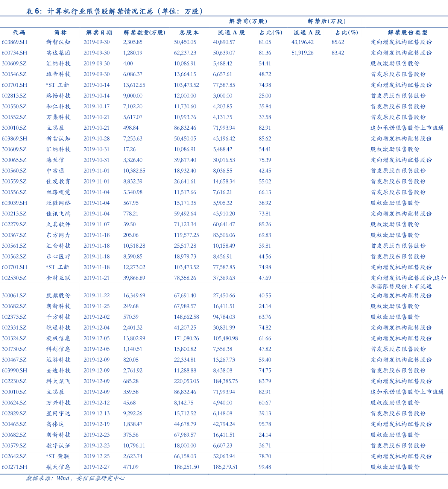This screenshot has height=489, width=448.
Task: Click stock code 002530.SZ
Action: click(14, 278)
